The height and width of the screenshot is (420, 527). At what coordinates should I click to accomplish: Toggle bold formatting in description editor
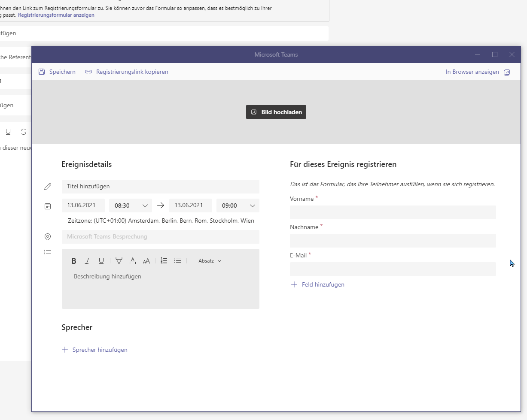click(x=74, y=261)
